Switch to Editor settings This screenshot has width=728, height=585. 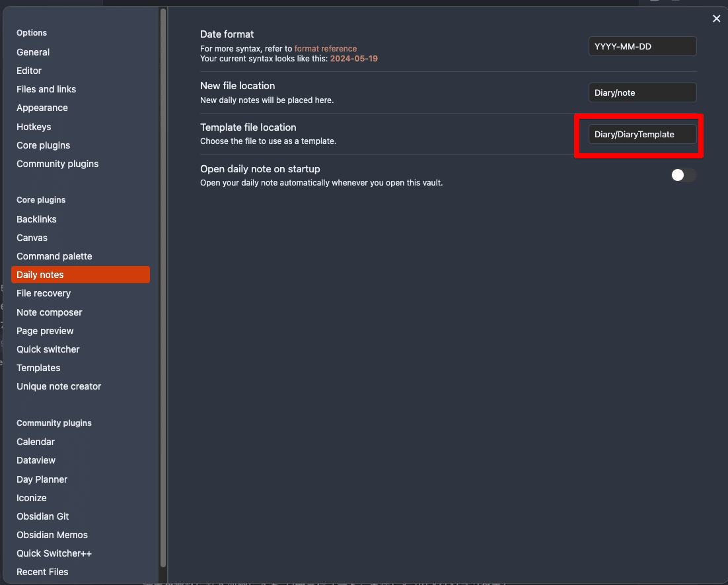pos(29,71)
